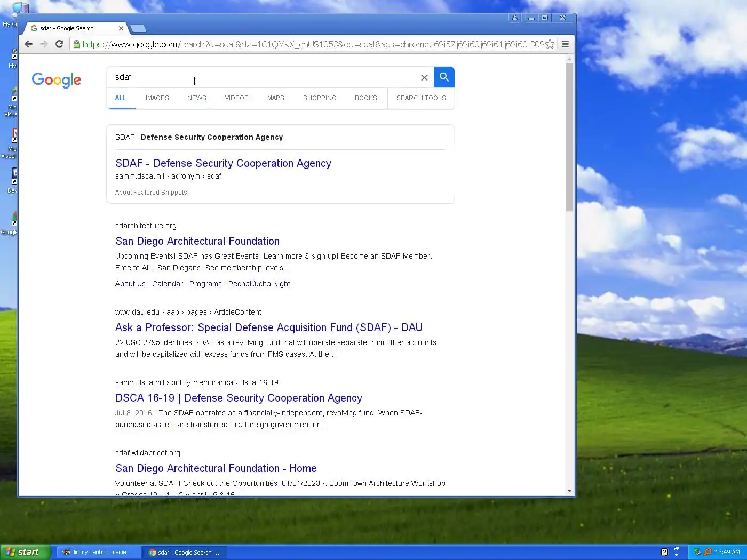Click the sdarchitecture.org site text

coord(146,226)
